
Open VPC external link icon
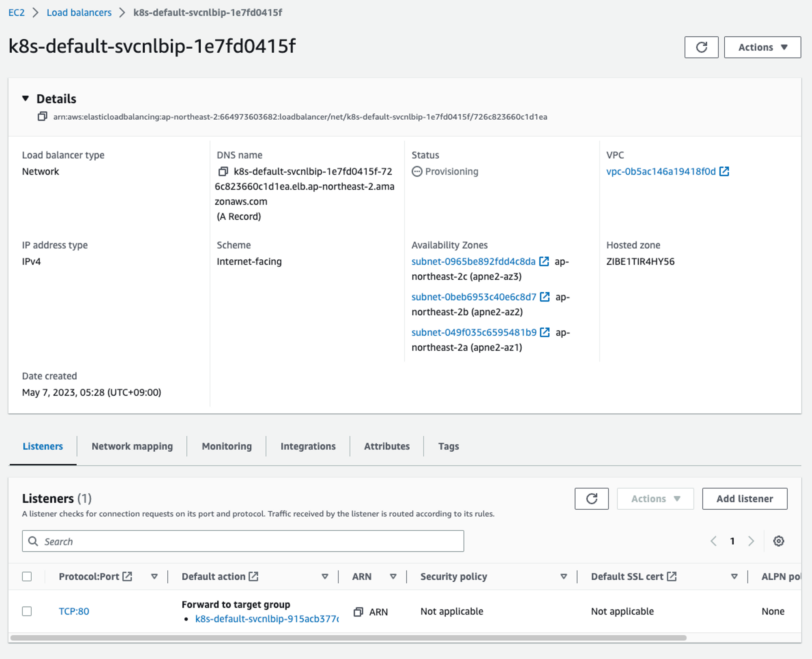pyautogui.click(x=724, y=172)
